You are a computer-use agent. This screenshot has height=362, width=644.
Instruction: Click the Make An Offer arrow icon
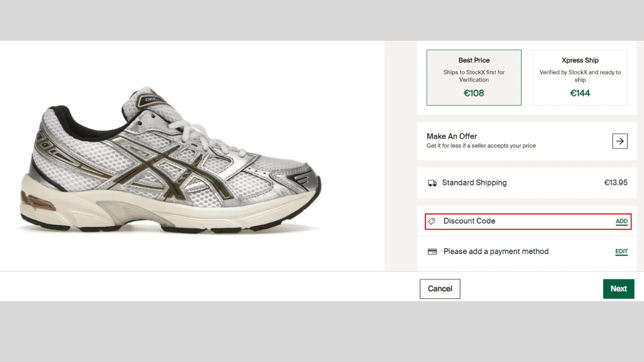coord(620,141)
